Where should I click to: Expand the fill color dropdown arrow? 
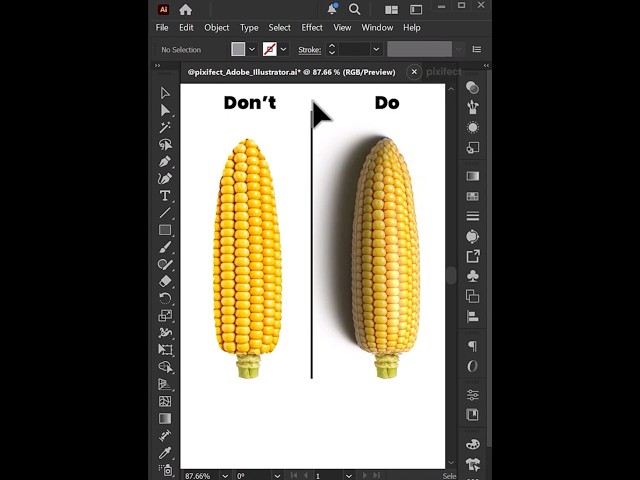pyautogui.click(x=252, y=49)
